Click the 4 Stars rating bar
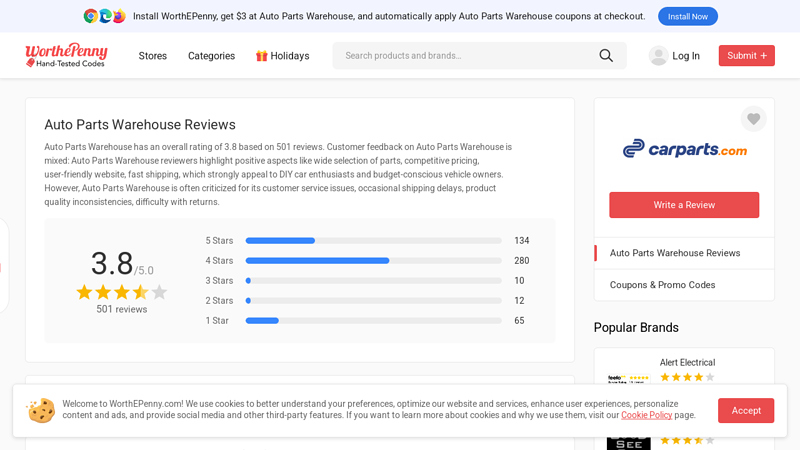The width and height of the screenshot is (800, 450). point(373,260)
